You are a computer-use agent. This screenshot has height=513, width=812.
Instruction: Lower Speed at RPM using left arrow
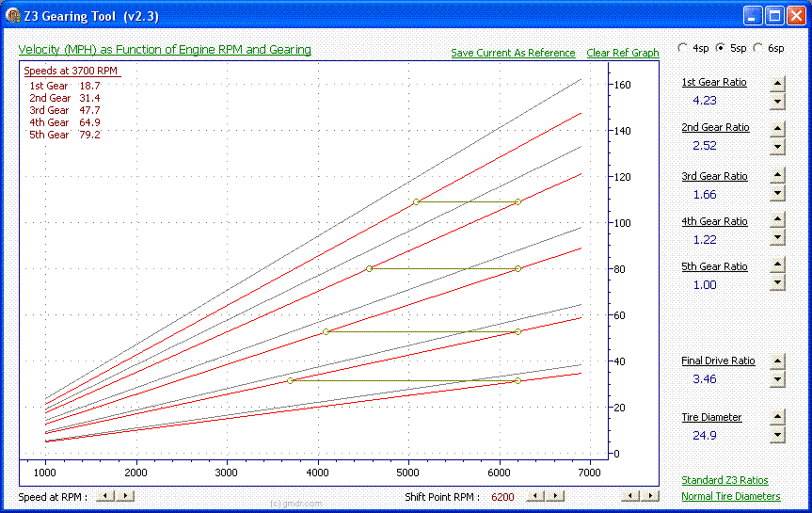[106, 496]
